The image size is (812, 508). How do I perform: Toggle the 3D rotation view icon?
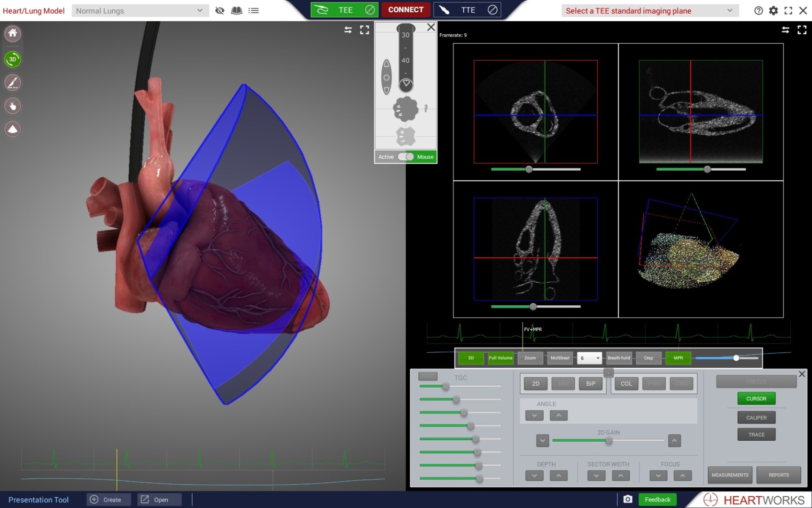coord(13,59)
